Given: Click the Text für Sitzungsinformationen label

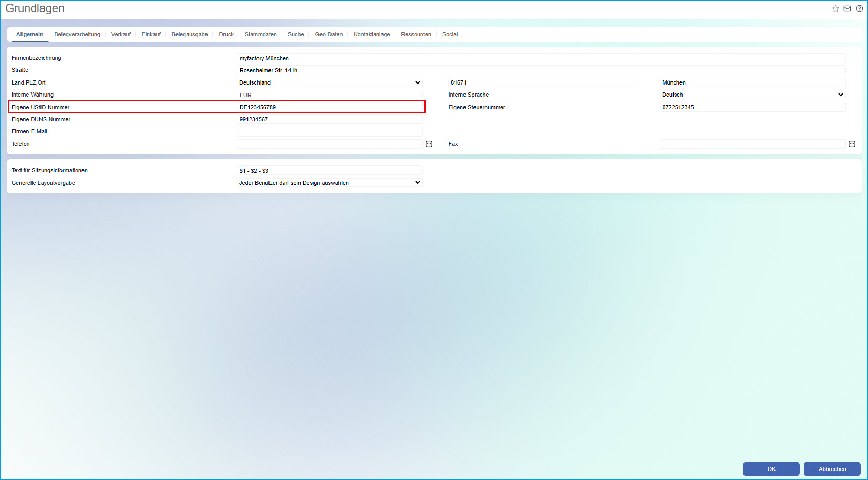Looking at the screenshot, I should click(49, 170).
